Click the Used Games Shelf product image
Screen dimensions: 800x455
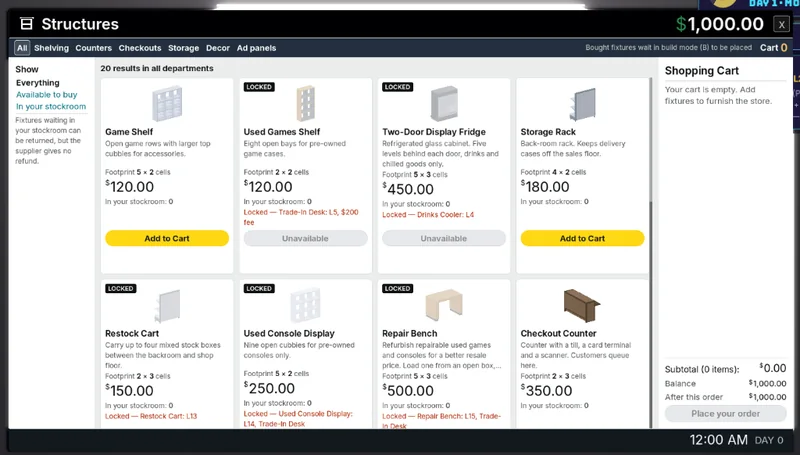click(306, 104)
